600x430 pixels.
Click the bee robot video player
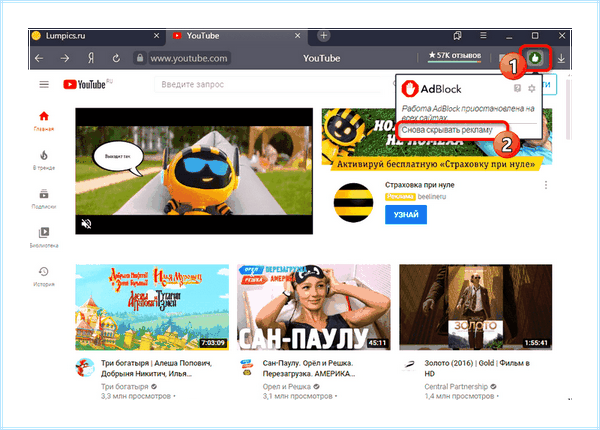(x=194, y=171)
